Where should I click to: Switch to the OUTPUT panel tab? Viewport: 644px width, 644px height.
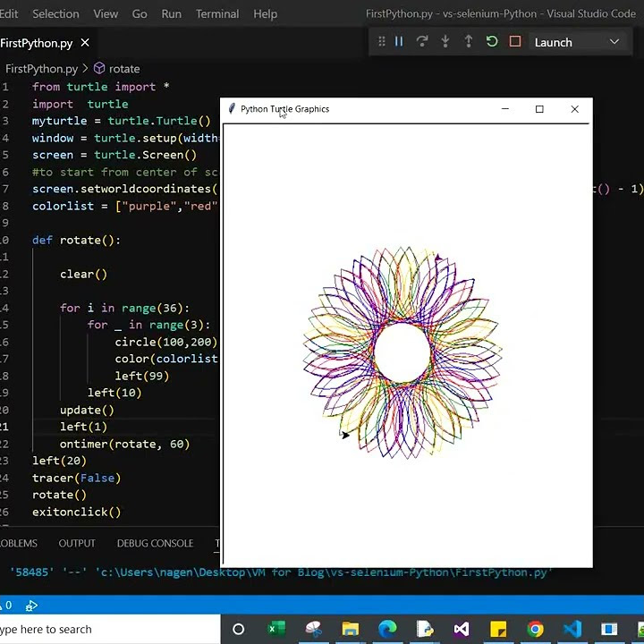[77, 543]
